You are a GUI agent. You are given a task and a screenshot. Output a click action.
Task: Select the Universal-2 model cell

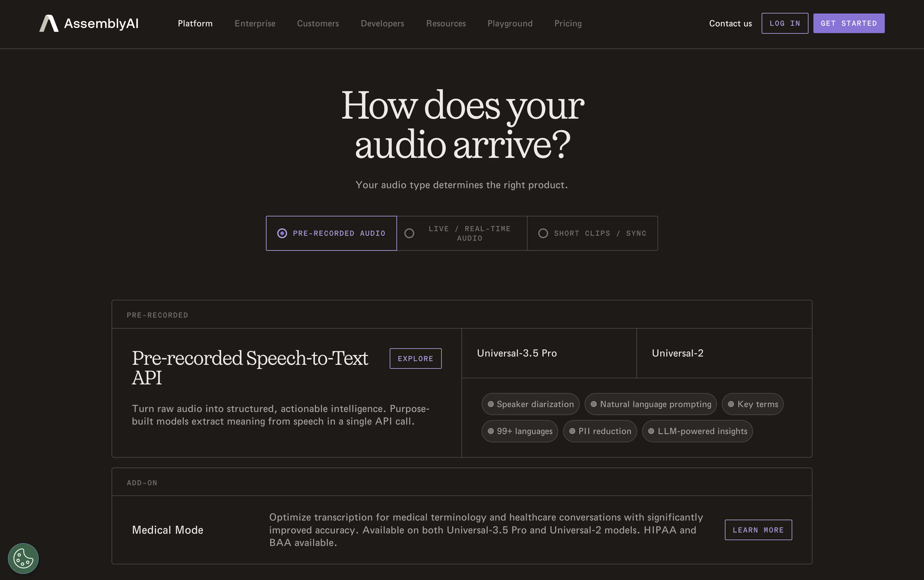(x=724, y=353)
